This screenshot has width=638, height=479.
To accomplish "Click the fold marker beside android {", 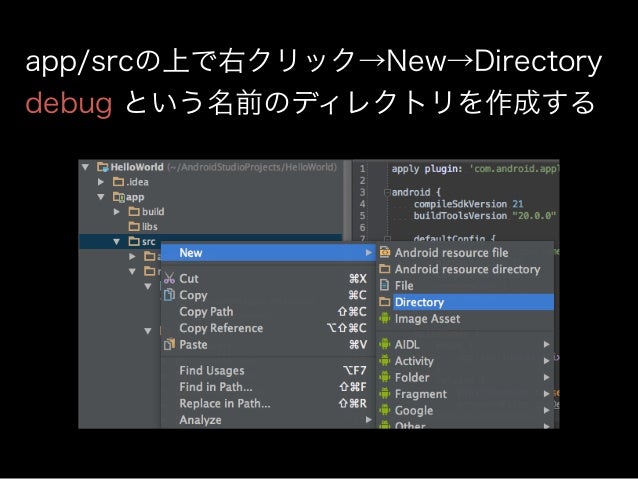I will (387, 192).
